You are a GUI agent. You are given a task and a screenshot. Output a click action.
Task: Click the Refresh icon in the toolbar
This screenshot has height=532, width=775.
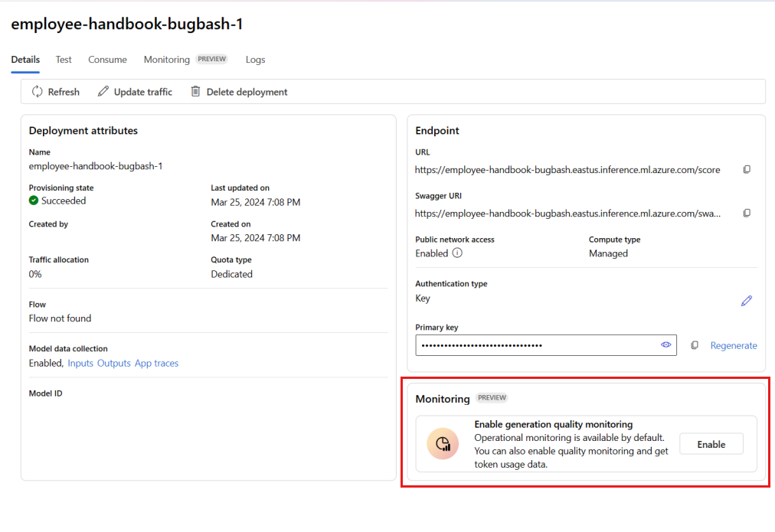[37, 91]
